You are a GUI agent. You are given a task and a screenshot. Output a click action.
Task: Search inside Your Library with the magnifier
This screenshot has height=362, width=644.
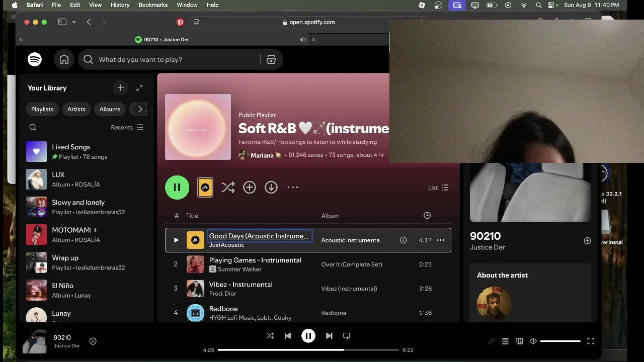[x=33, y=127]
